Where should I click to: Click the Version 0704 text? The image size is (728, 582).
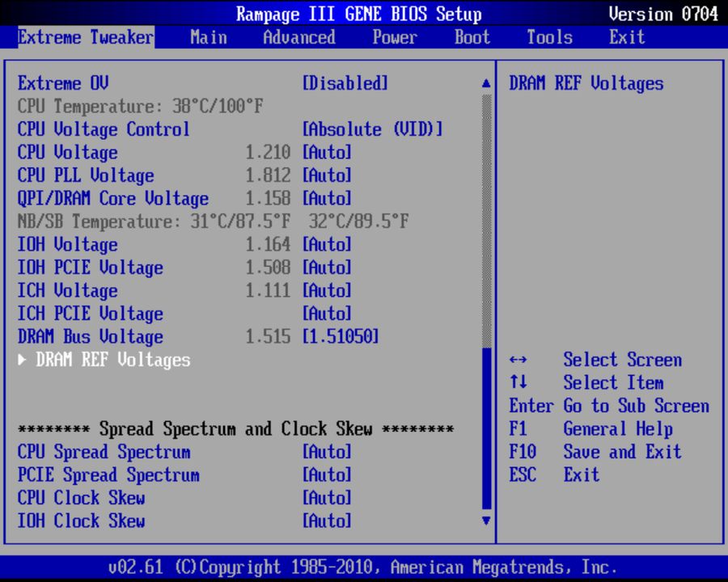663,14
